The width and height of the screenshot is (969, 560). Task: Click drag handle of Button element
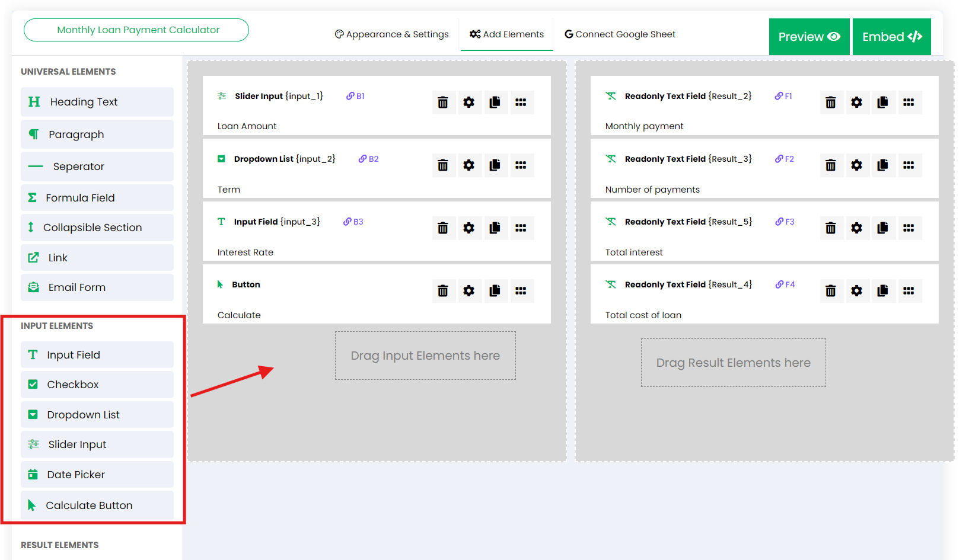pyautogui.click(x=521, y=291)
